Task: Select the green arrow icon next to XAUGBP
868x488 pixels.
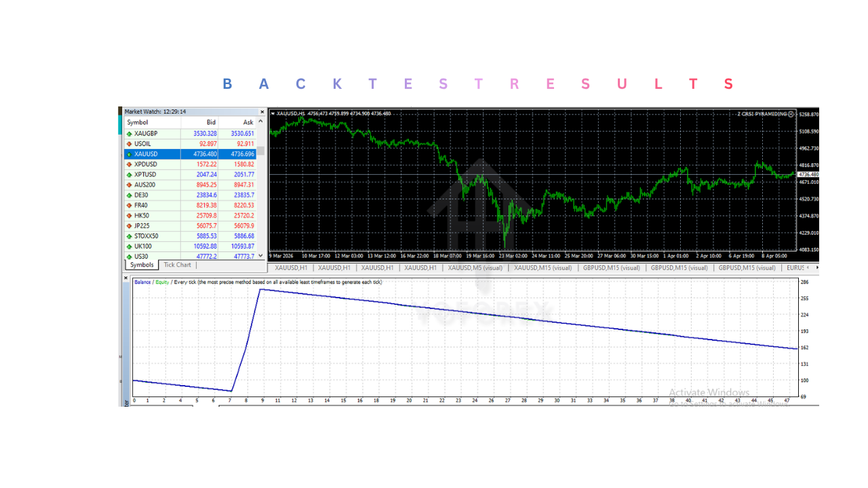Action: (x=129, y=134)
